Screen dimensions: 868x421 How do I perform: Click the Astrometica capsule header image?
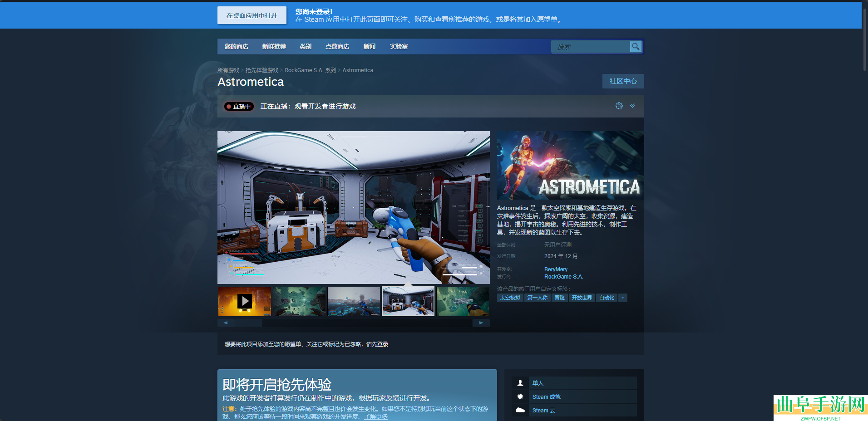click(x=570, y=165)
